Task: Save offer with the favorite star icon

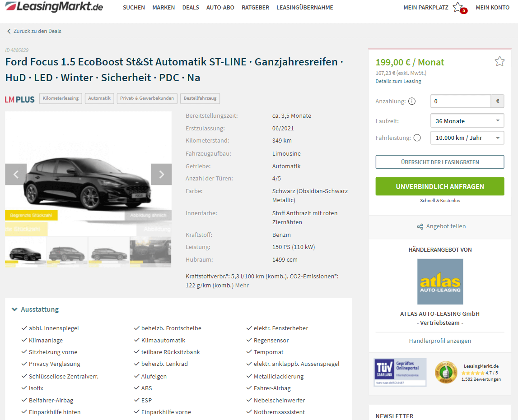Action: pyautogui.click(x=499, y=61)
